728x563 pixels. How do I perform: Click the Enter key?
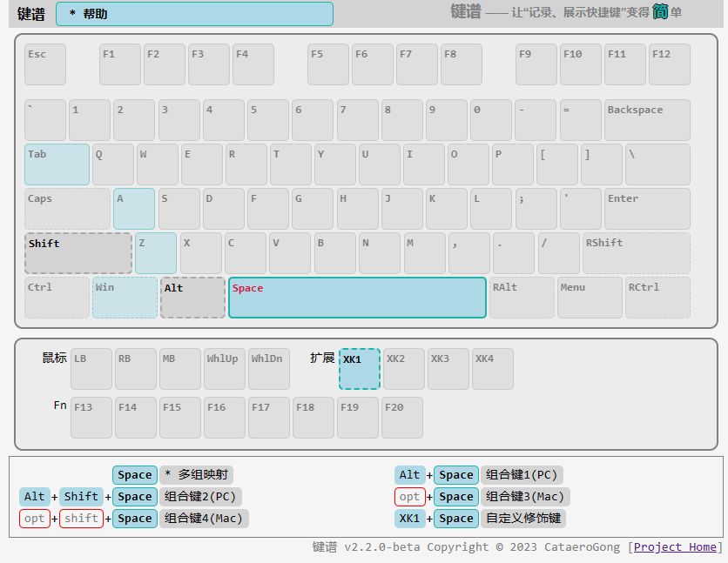(x=647, y=209)
